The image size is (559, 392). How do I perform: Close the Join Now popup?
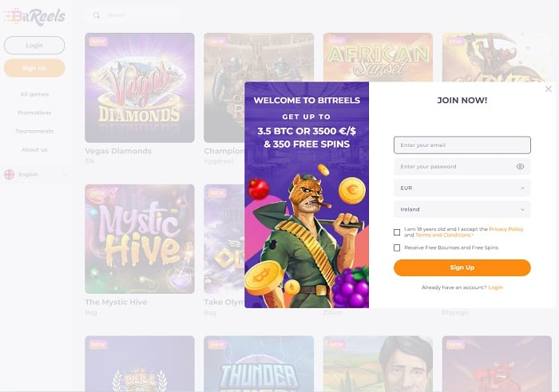(x=549, y=89)
